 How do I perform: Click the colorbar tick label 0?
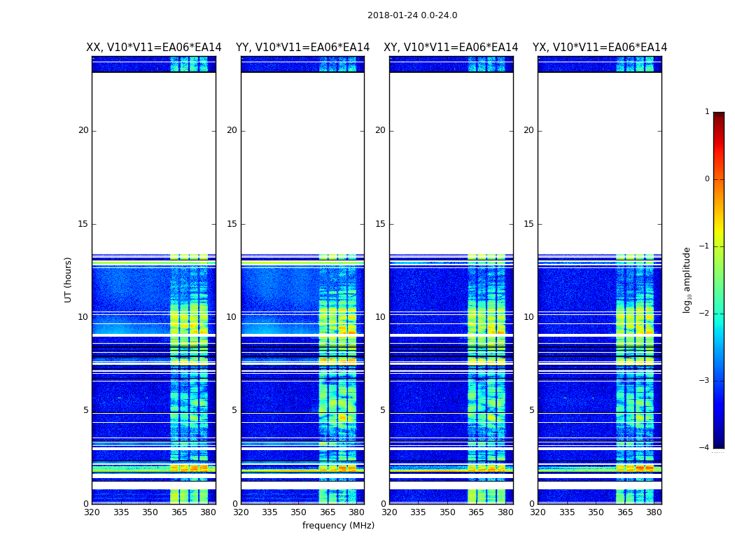tap(706, 179)
